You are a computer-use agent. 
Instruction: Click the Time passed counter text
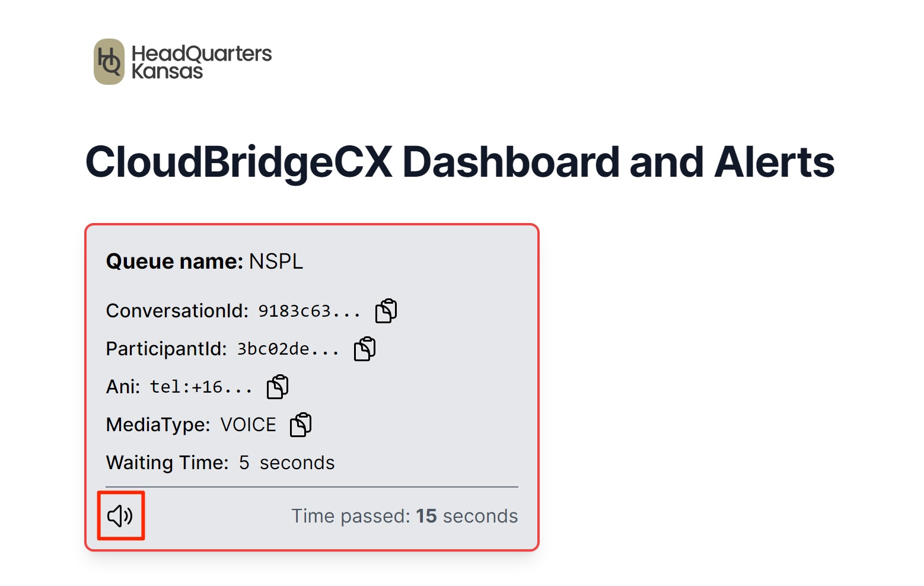351,516
